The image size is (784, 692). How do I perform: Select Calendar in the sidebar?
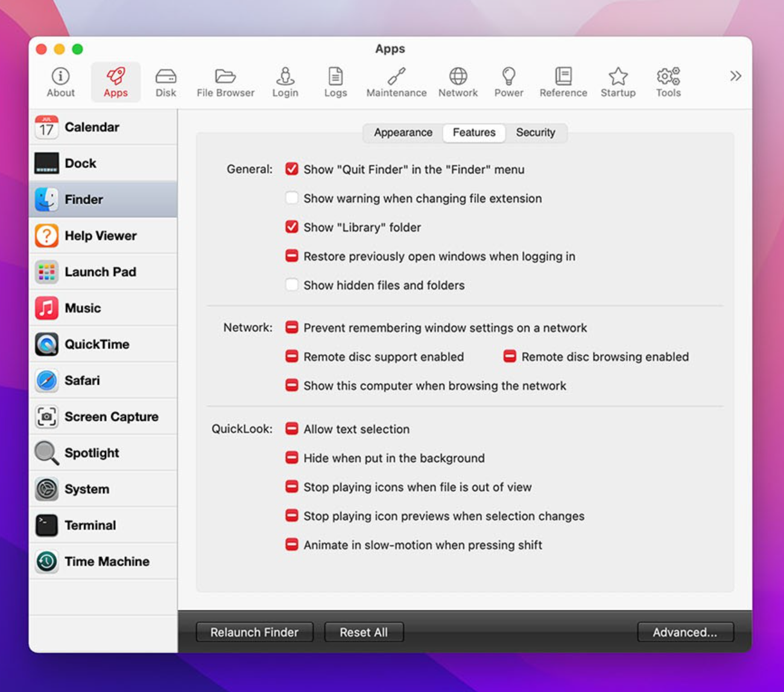(103, 127)
